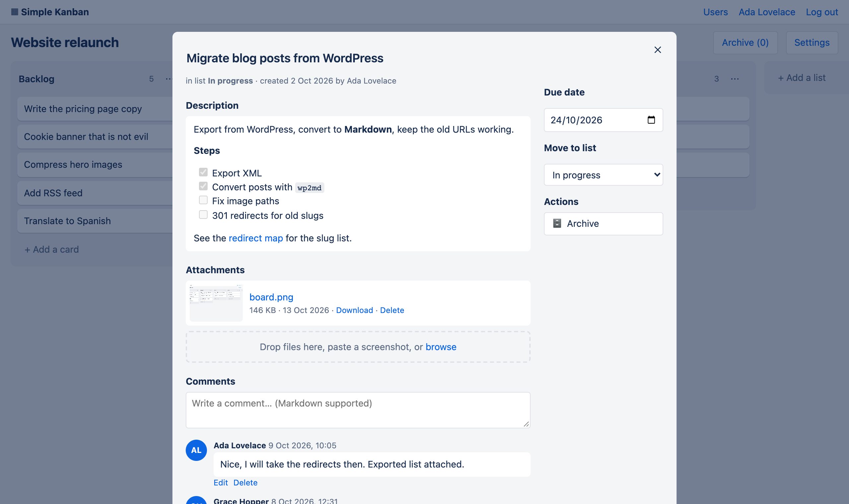
Task: Open the Archive (0) board page
Action: pos(745,43)
